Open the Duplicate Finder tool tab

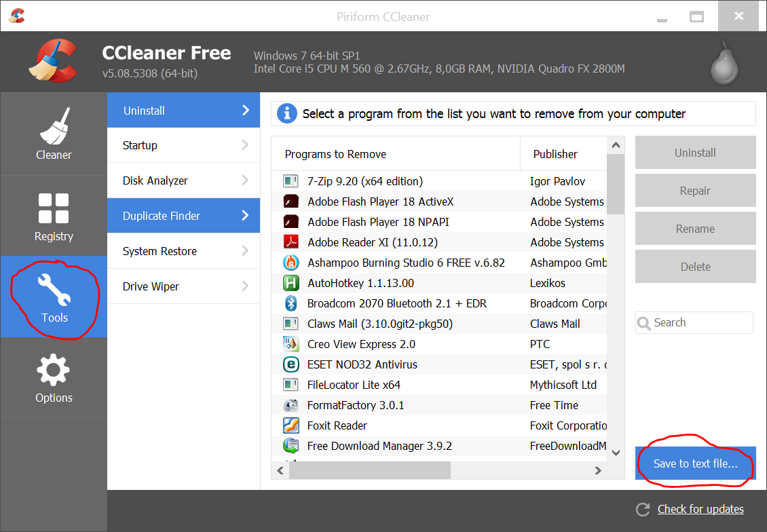click(183, 216)
